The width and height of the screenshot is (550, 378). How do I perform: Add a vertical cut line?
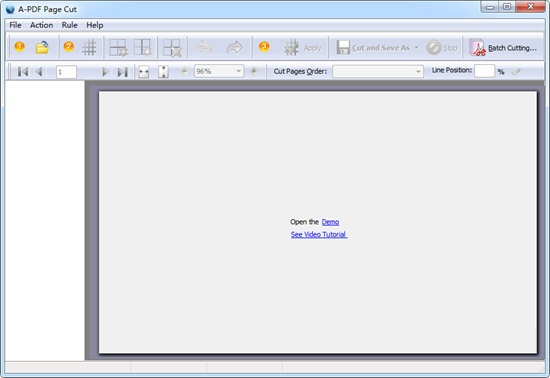tap(142, 47)
